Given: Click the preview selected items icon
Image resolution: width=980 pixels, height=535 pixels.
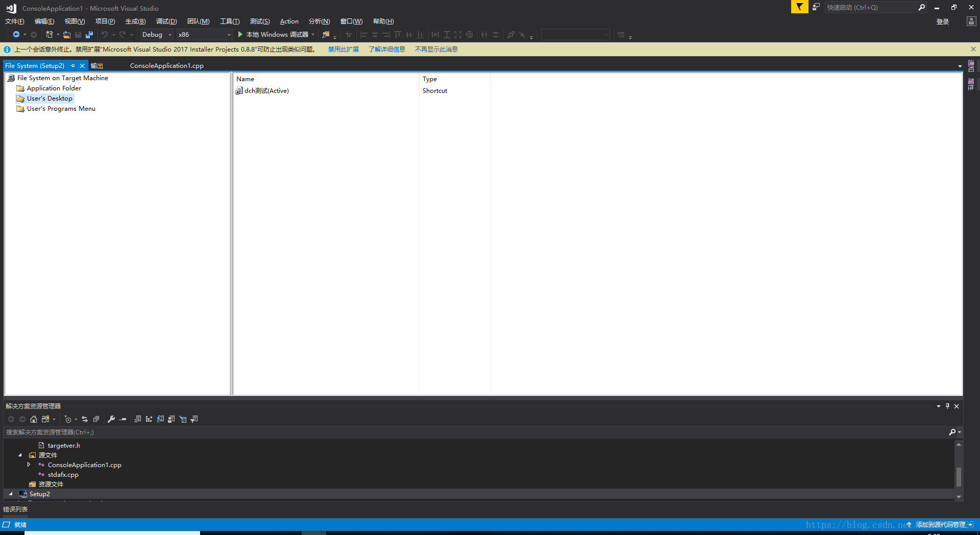Looking at the screenshot, I should pyautogui.click(x=123, y=419).
